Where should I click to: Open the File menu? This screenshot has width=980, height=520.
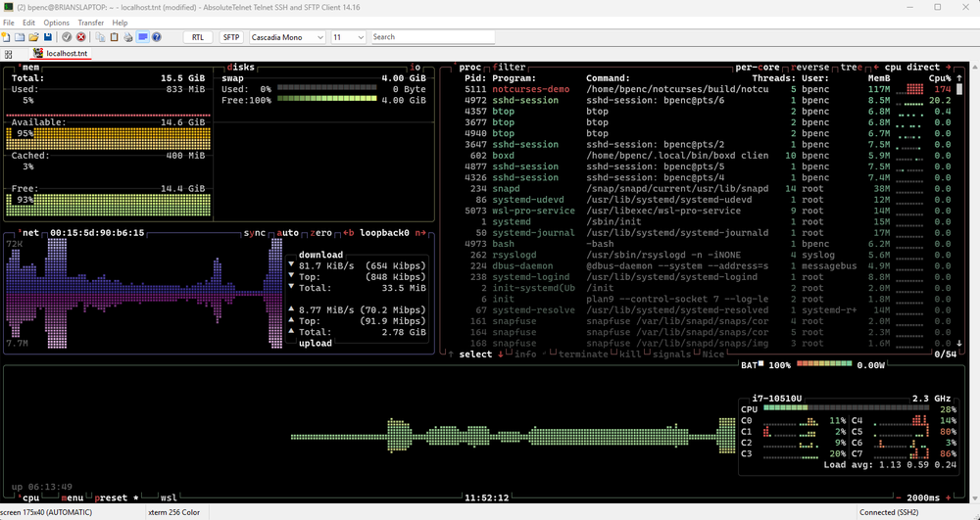9,23
